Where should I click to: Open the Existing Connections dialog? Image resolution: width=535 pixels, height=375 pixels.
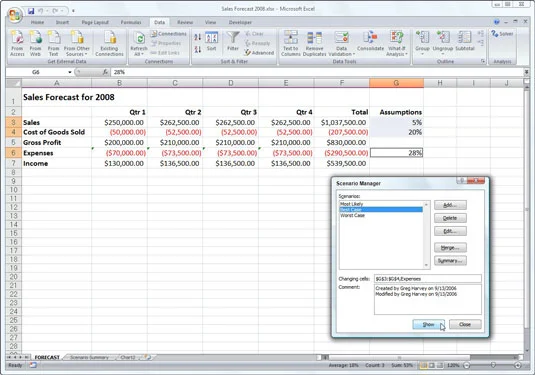109,43
